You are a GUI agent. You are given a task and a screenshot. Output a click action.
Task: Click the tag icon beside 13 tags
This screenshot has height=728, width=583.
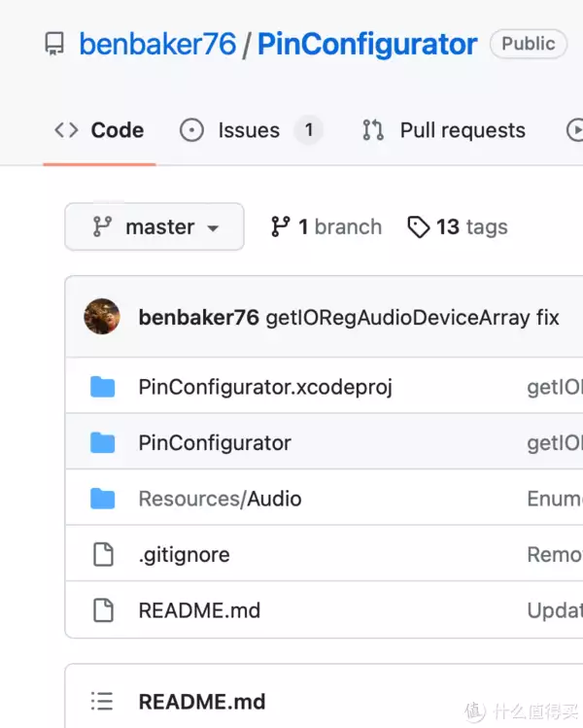pos(418,227)
